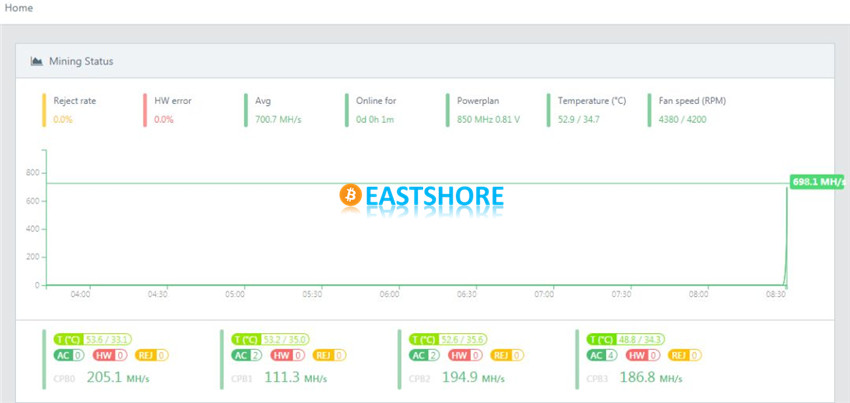Select the Mining Status panel title
The height and width of the screenshot is (403, 850).
(x=81, y=61)
